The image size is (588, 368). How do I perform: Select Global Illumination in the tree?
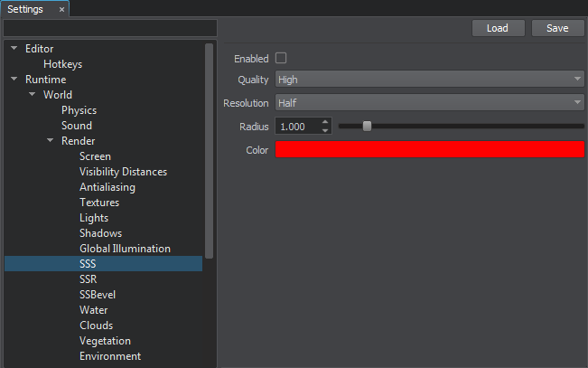pyautogui.click(x=125, y=249)
